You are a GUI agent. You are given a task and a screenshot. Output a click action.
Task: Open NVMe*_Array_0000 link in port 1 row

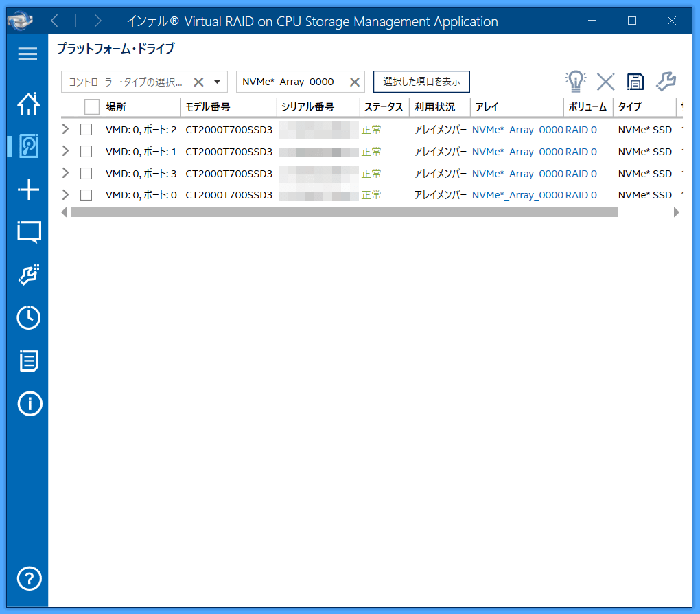point(517,152)
